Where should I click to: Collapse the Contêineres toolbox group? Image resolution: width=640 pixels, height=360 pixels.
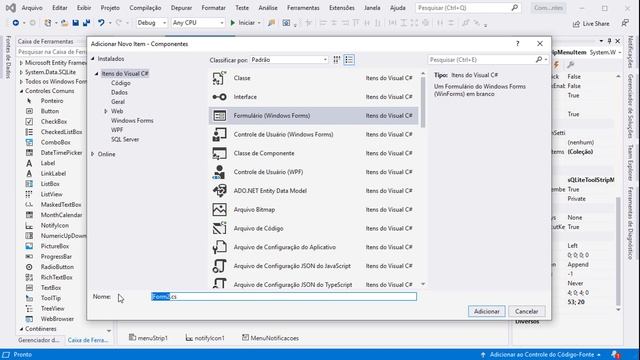click(21, 329)
